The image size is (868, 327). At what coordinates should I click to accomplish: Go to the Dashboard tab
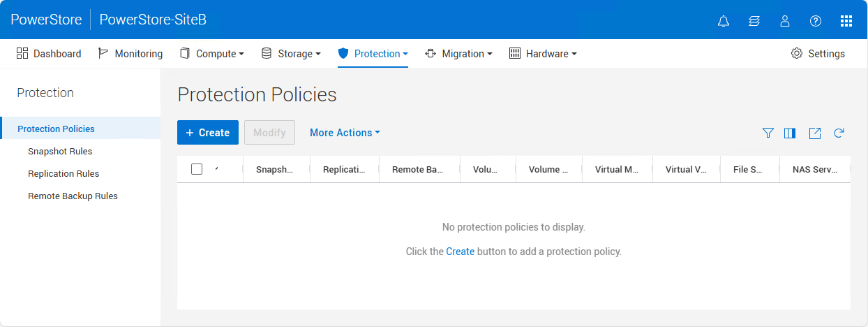tap(49, 54)
